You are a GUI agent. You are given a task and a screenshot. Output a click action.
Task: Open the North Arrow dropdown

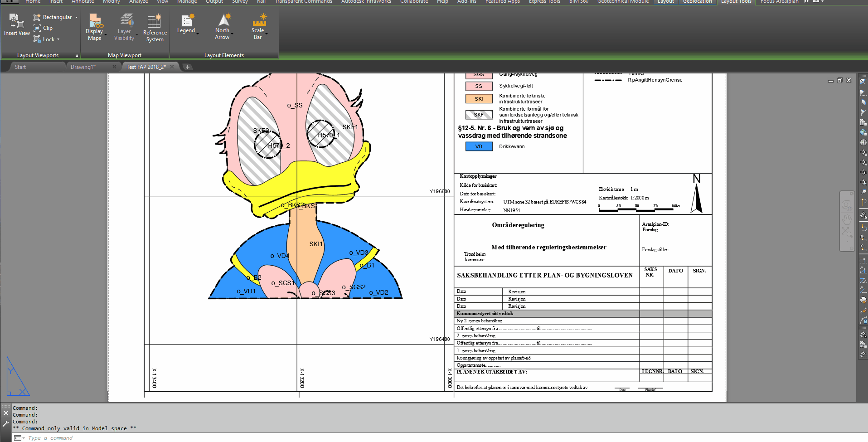click(232, 34)
